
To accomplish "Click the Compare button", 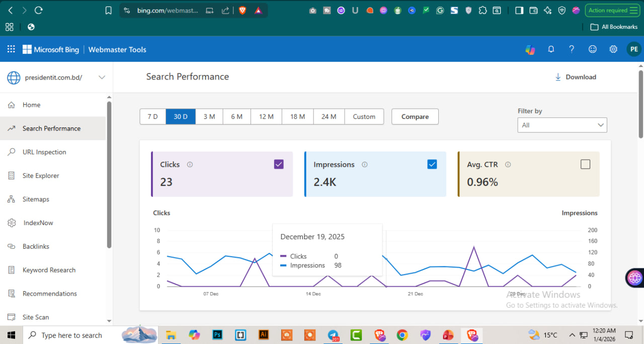I will click(x=415, y=116).
